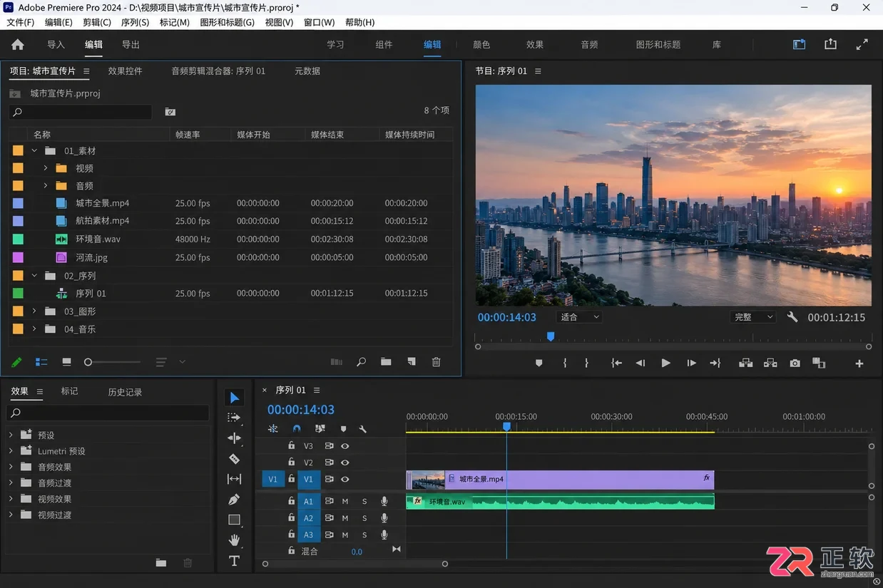Expand Lumetri 预设 effects folder
Viewport: 883px width, 588px height.
click(x=11, y=451)
